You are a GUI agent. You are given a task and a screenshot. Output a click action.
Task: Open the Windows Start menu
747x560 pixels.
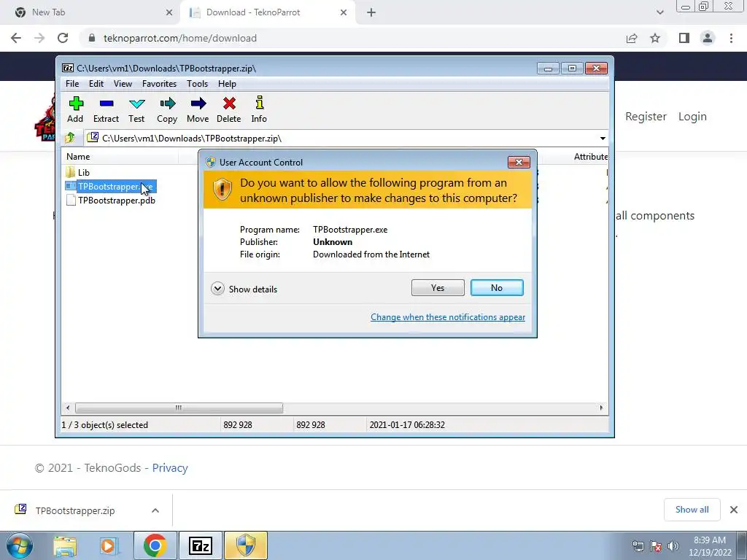[20, 545]
